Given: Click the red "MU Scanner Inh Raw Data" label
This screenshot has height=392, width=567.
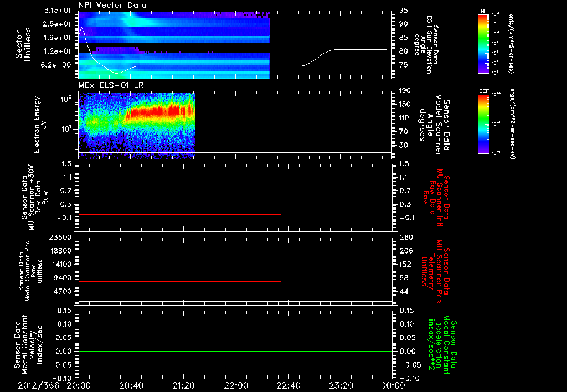Looking at the screenshot, I should point(436,198).
